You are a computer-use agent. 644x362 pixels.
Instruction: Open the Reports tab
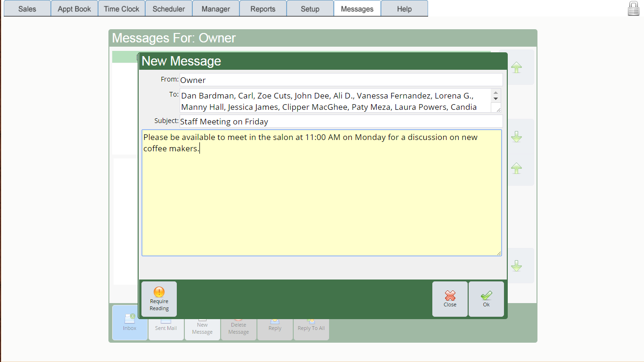[263, 8]
